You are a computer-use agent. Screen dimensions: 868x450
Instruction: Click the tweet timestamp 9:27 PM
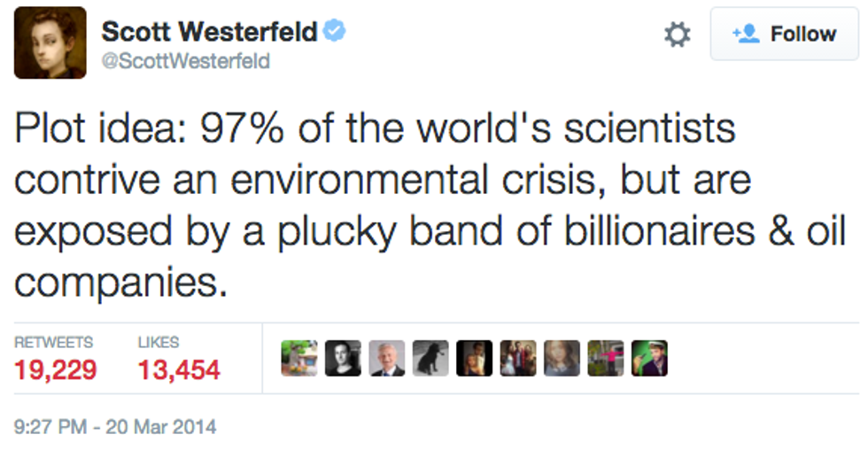115,427
